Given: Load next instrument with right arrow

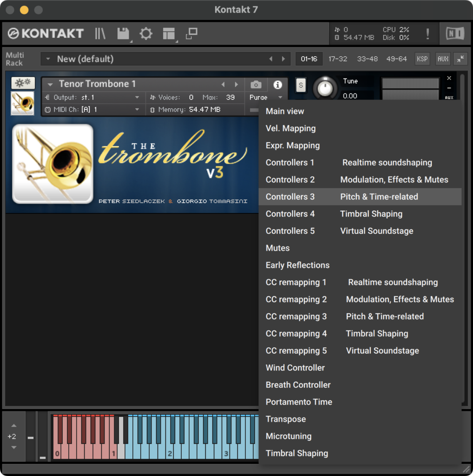Looking at the screenshot, I should (x=236, y=85).
